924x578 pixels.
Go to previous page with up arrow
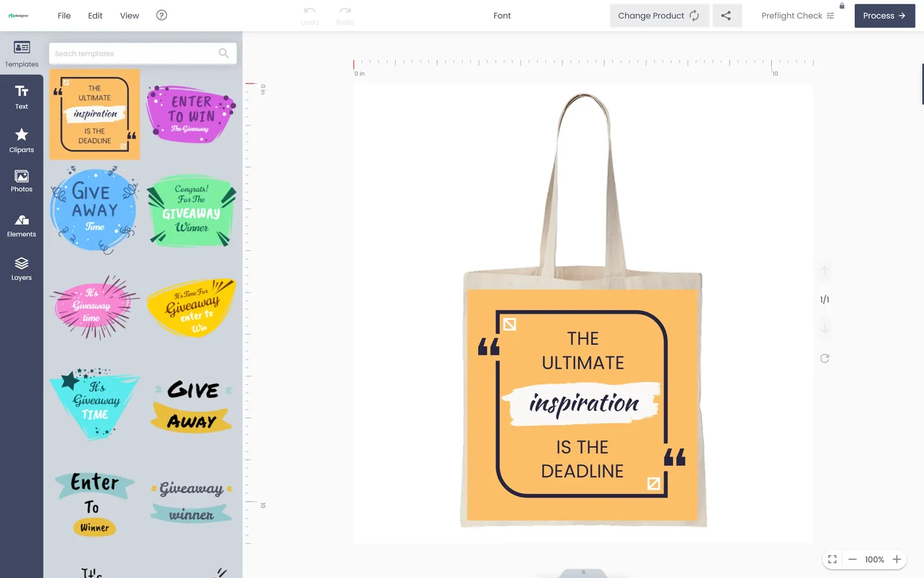click(825, 270)
